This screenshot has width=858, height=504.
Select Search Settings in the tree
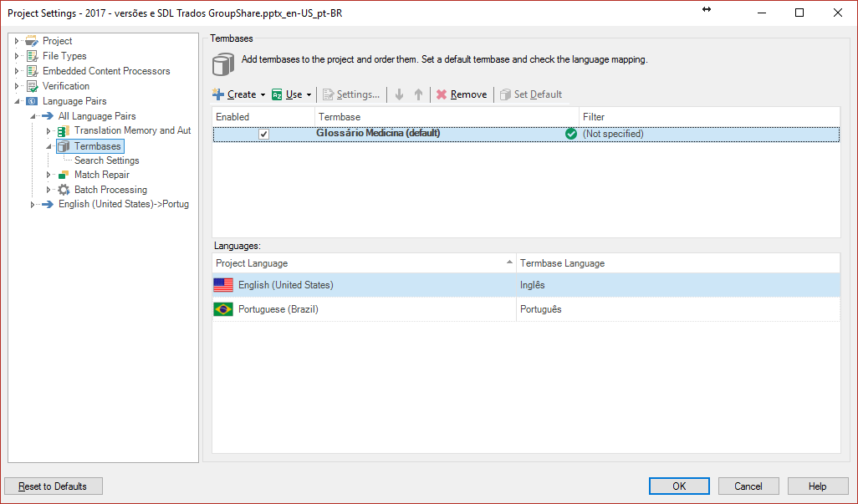107,160
